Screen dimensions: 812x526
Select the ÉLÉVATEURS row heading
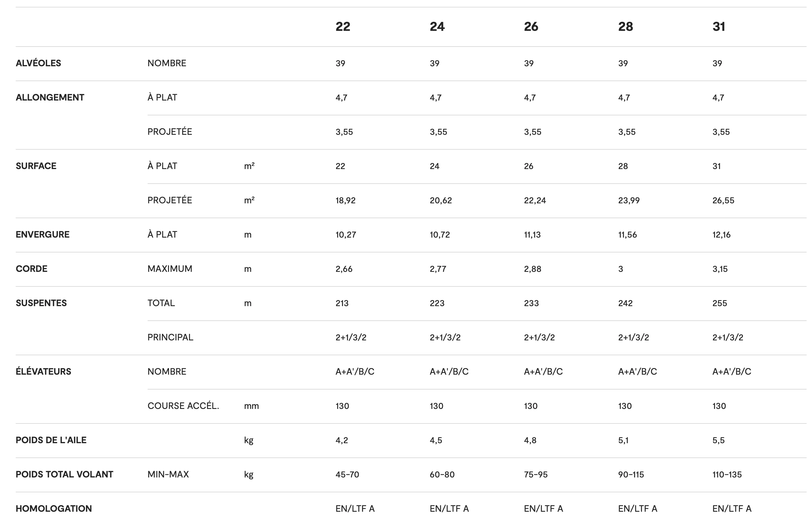[x=43, y=372]
